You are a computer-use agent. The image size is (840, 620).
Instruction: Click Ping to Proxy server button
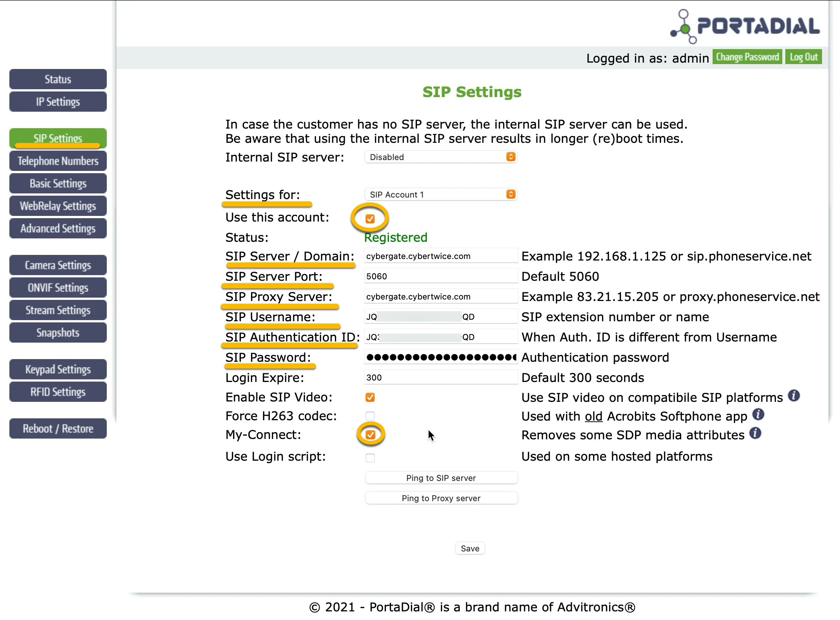coord(442,498)
